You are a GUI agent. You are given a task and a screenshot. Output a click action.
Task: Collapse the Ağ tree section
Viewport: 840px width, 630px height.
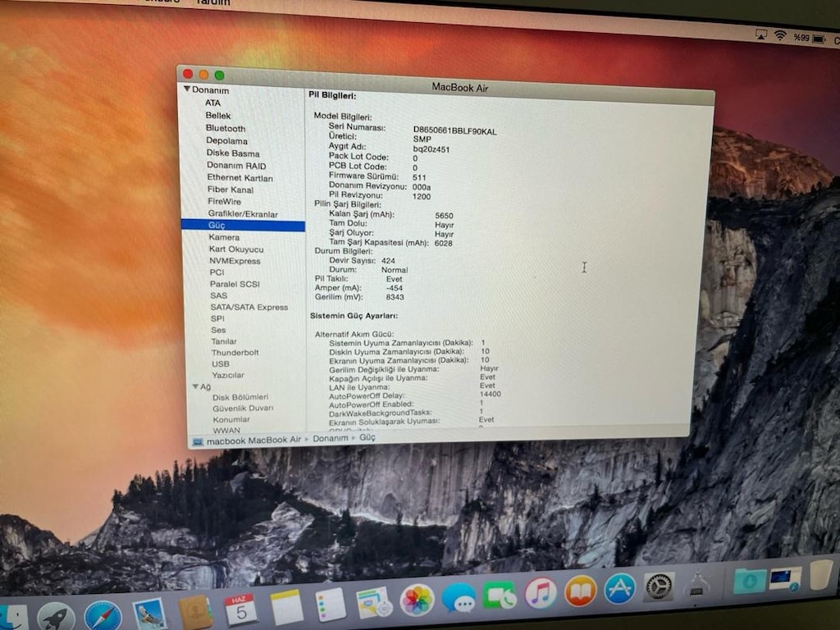[x=195, y=386]
